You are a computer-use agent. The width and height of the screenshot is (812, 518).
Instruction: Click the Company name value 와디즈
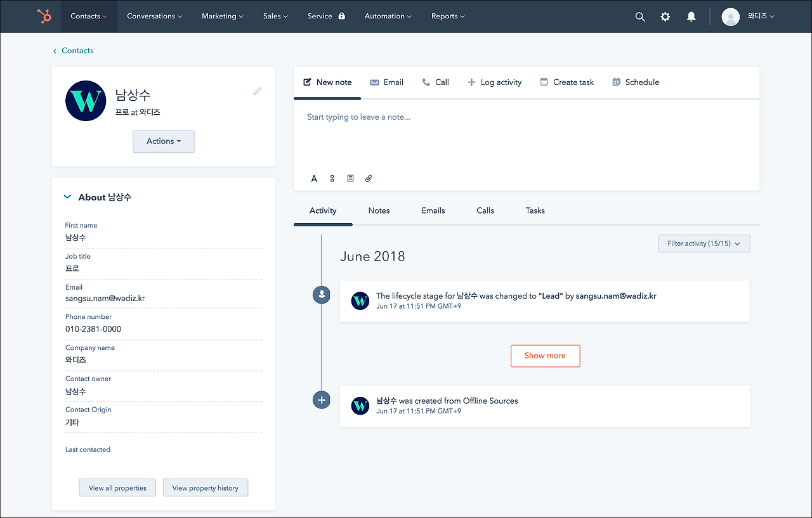75,360
